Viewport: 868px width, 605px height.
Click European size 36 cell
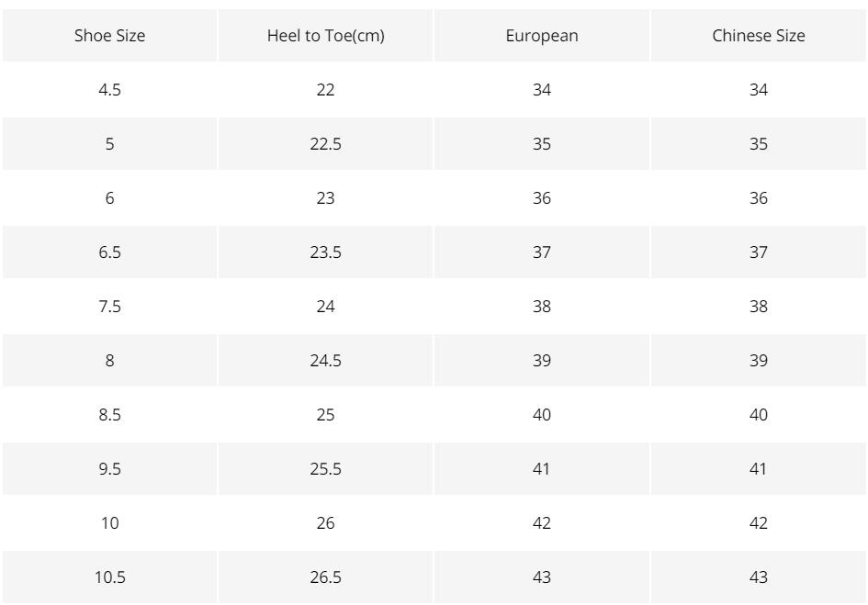point(541,198)
